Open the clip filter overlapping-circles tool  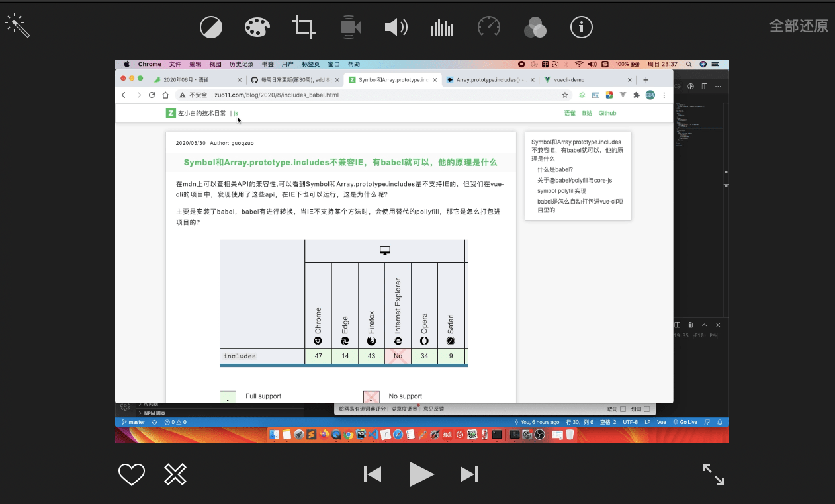click(x=535, y=27)
